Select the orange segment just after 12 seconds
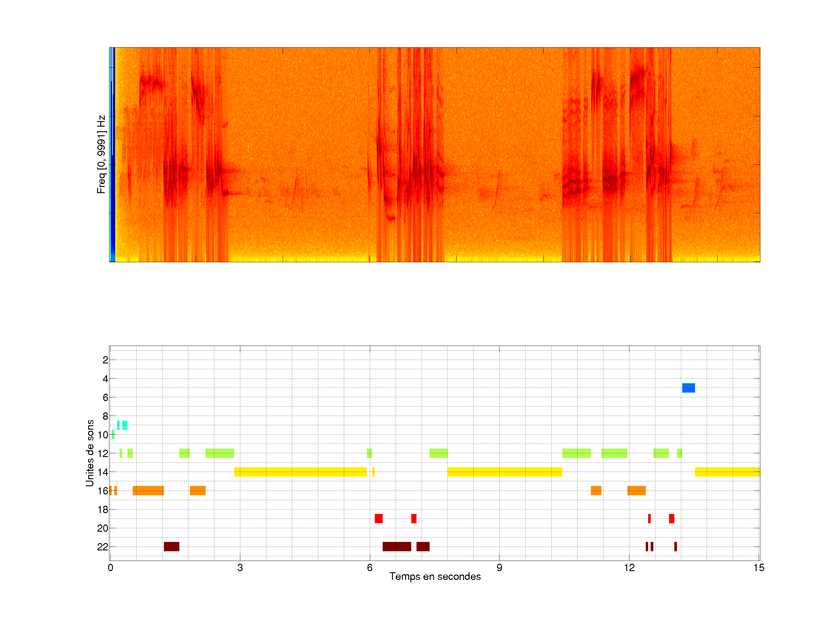 636,490
